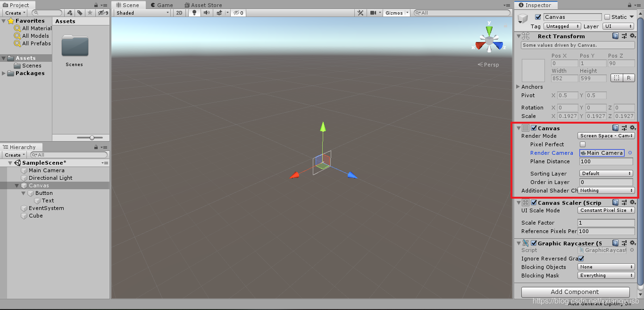Switch to the Asset Store tab
644x310 pixels.
203,5
